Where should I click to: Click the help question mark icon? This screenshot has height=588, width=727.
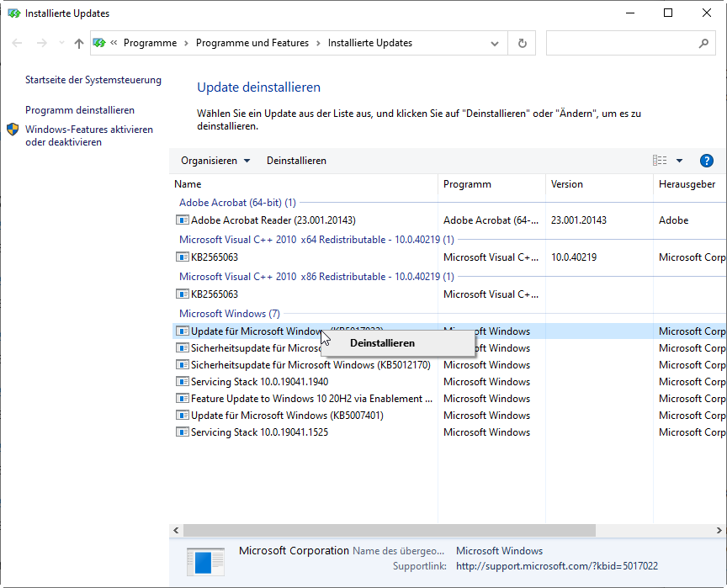pos(707,161)
